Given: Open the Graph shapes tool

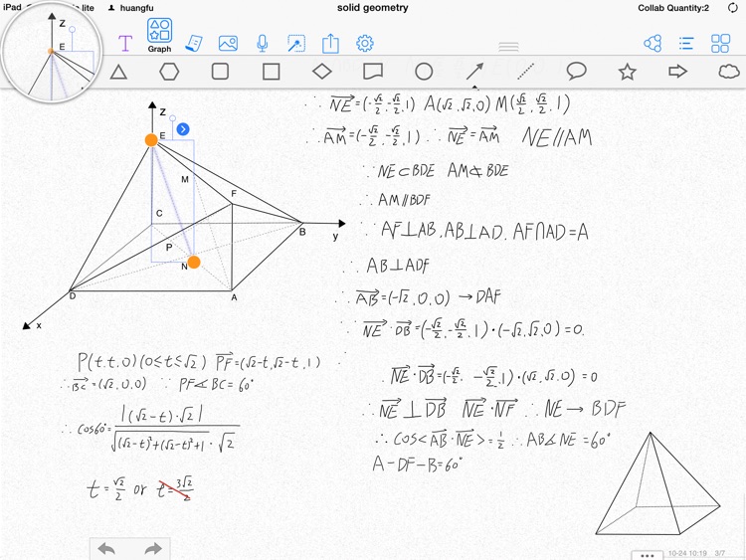Looking at the screenshot, I should 159,36.
